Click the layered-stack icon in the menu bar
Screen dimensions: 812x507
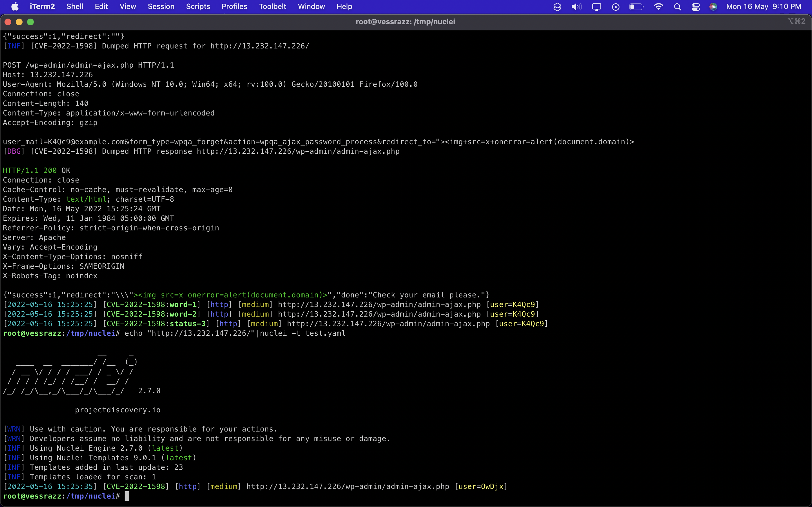click(x=557, y=7)
